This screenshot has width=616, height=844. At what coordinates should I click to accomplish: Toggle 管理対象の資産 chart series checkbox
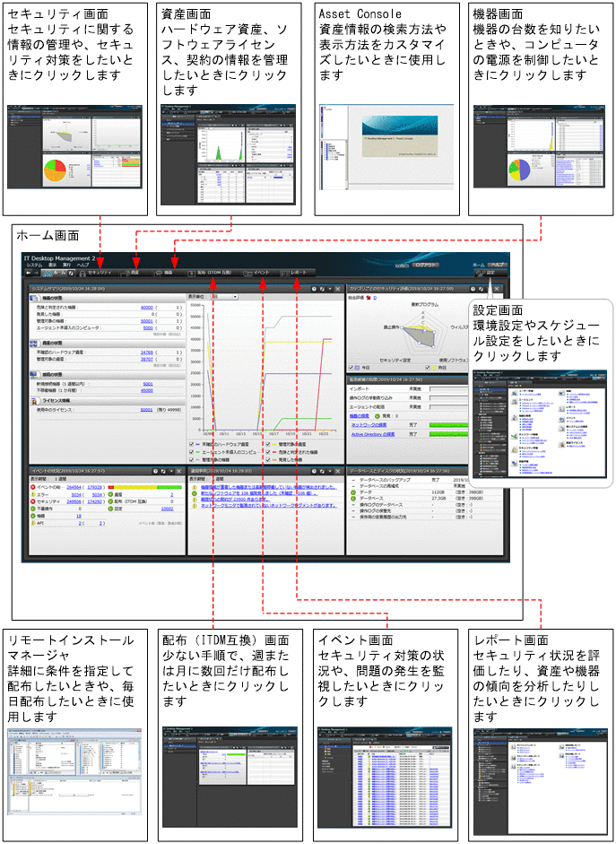(268, 445)
